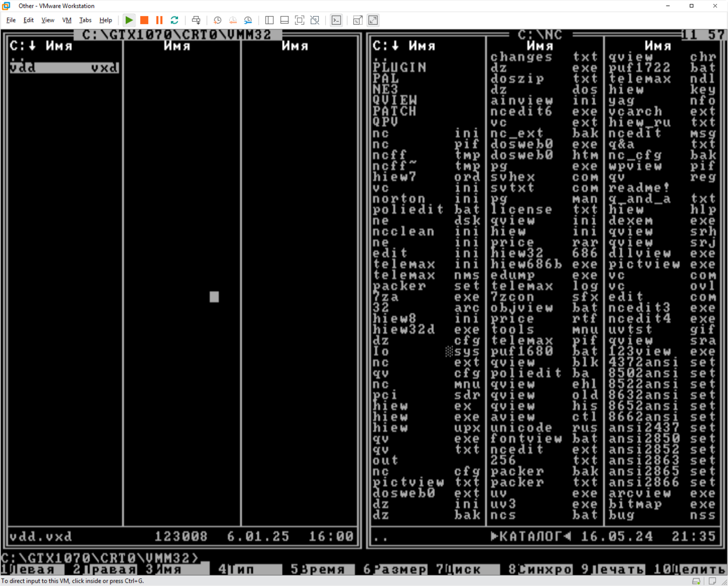Viewport: 728px width, 586px height.
Task: Click the 4 Тип function key
Action: [250, 569]
